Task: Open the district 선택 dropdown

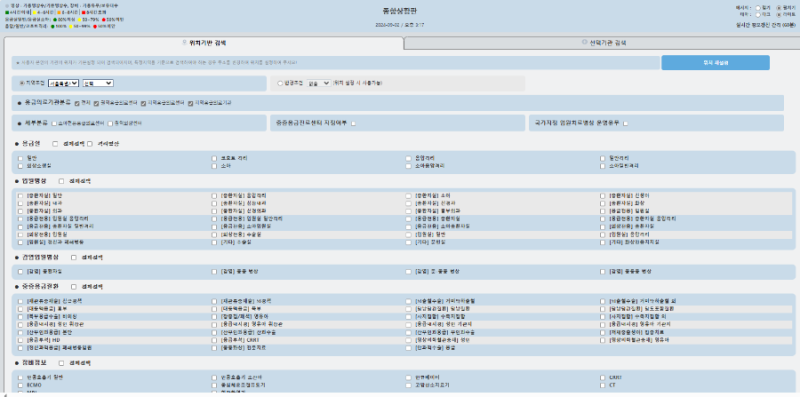Action: click(x=98, y=83)
